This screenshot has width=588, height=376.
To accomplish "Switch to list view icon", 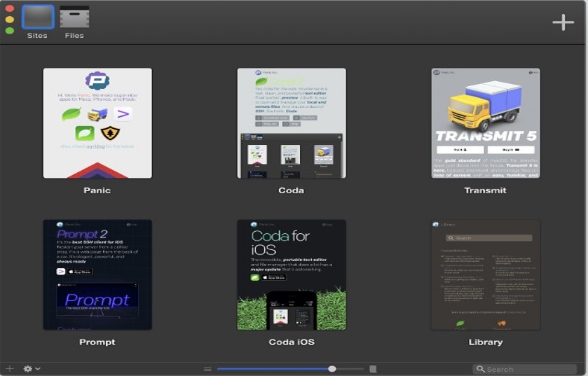I will click(x=207, y=369).
